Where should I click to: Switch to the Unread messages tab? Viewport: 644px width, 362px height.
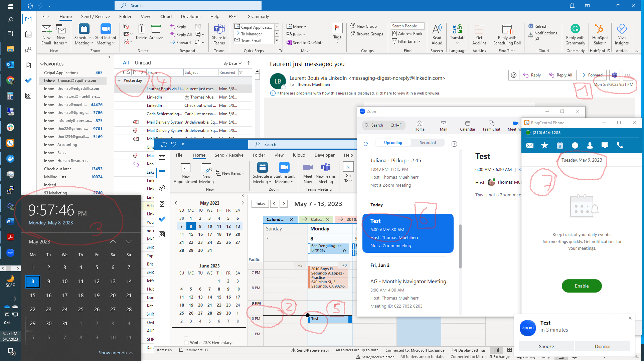143,63
